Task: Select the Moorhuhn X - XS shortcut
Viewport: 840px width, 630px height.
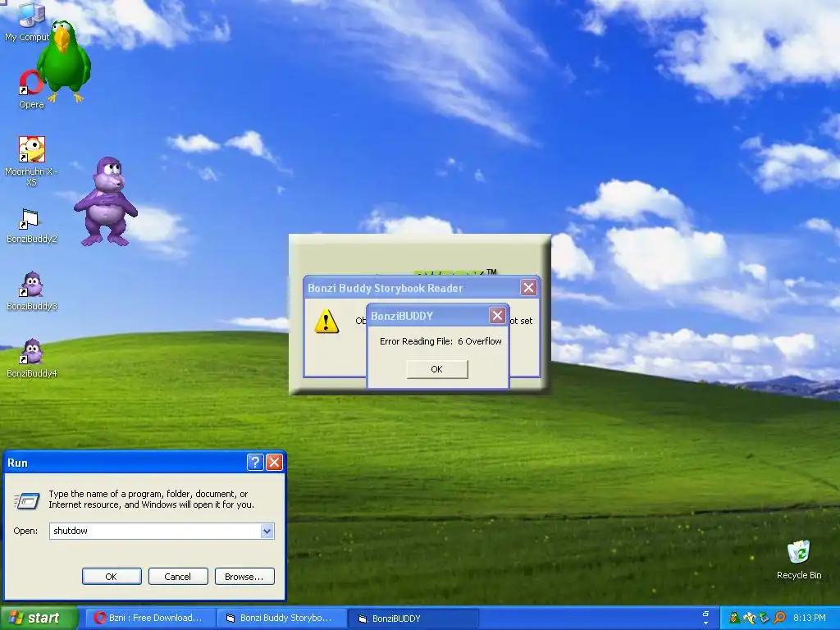Action: [x=31, y=161]
